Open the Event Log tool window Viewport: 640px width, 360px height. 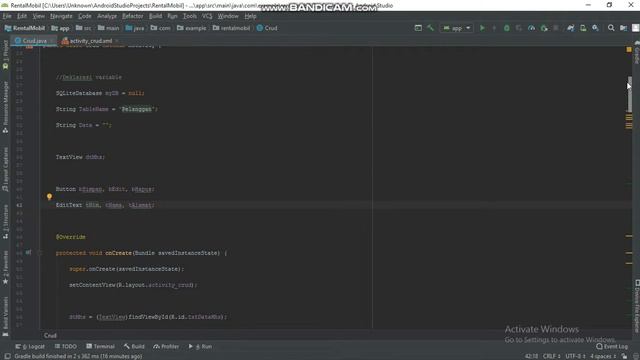point(612,347)
